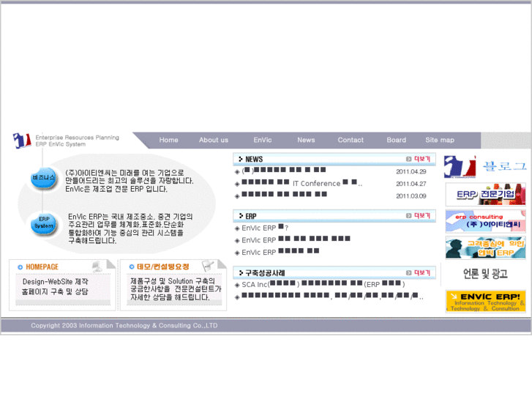Open the Site map link

(440, 140)
